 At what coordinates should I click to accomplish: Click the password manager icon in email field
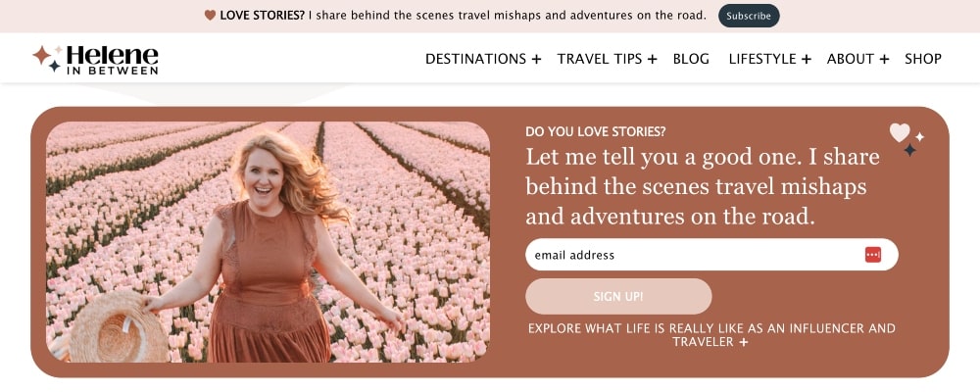[872, 255]
